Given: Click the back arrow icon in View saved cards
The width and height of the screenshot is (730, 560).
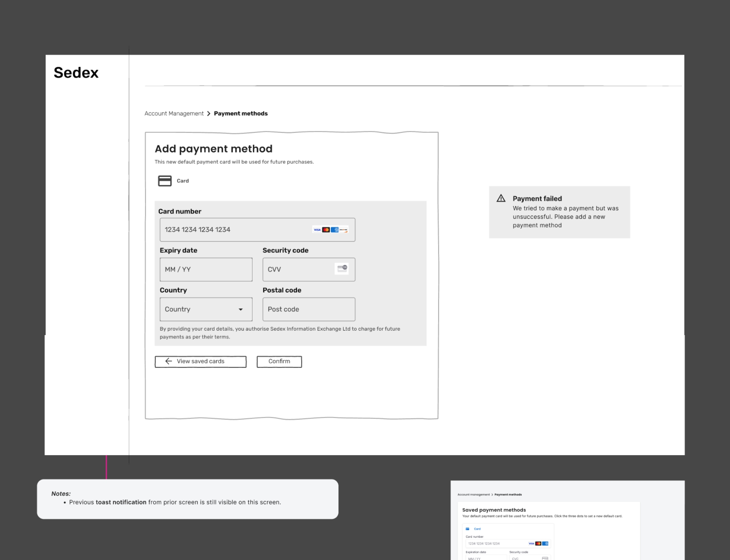Looking at the screenshot, I should coord(169,361).
